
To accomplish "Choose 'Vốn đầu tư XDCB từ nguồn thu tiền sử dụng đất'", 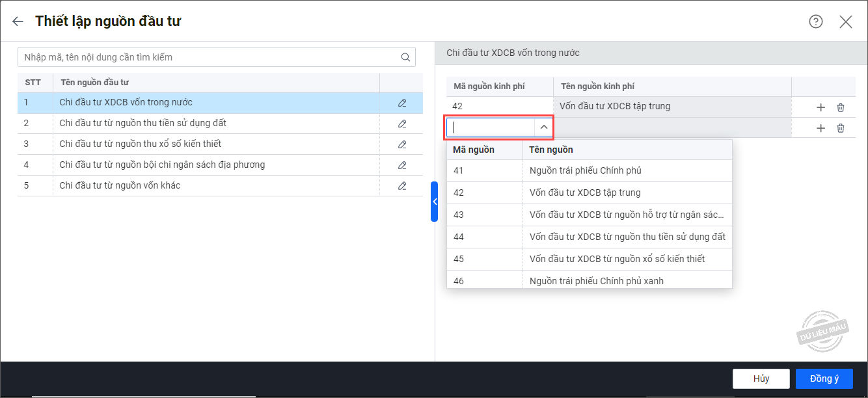I will 627,237.
